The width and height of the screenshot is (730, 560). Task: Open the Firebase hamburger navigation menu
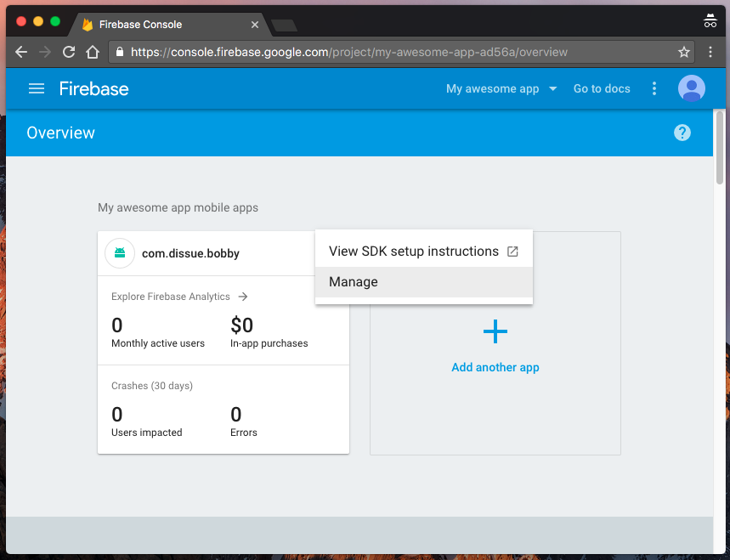(x=37, y=88)
